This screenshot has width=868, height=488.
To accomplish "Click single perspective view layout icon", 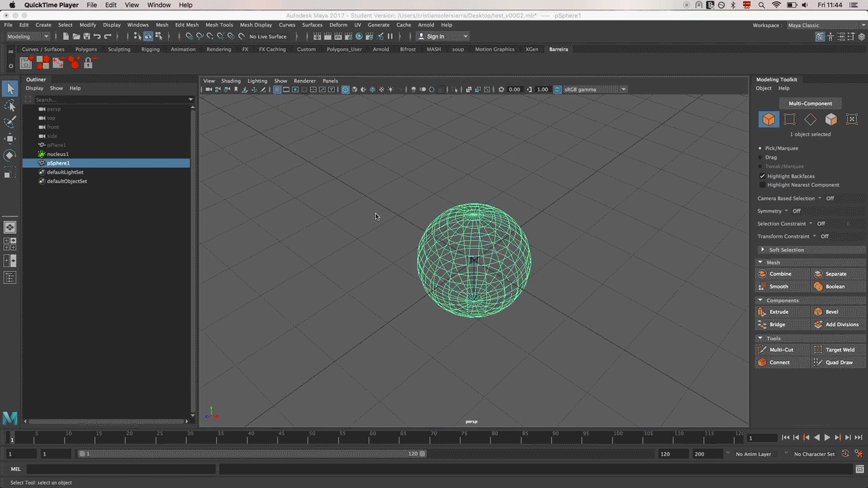I will [10, 227].
